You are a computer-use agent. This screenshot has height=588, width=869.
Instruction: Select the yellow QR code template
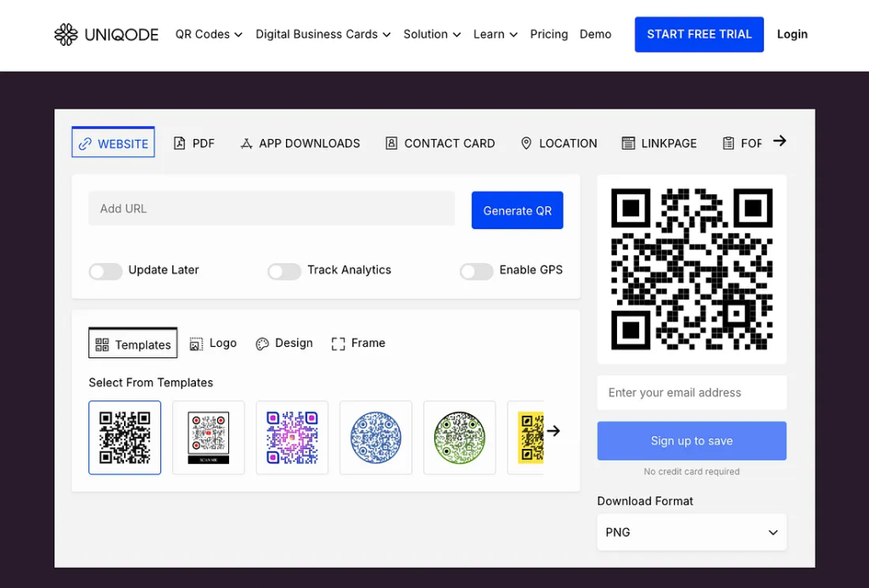point(533,438)
